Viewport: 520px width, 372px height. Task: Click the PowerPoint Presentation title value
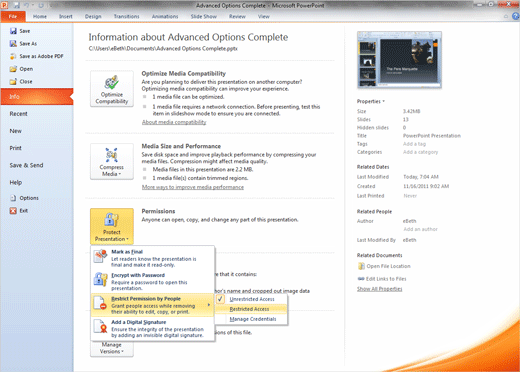point(432,136)
